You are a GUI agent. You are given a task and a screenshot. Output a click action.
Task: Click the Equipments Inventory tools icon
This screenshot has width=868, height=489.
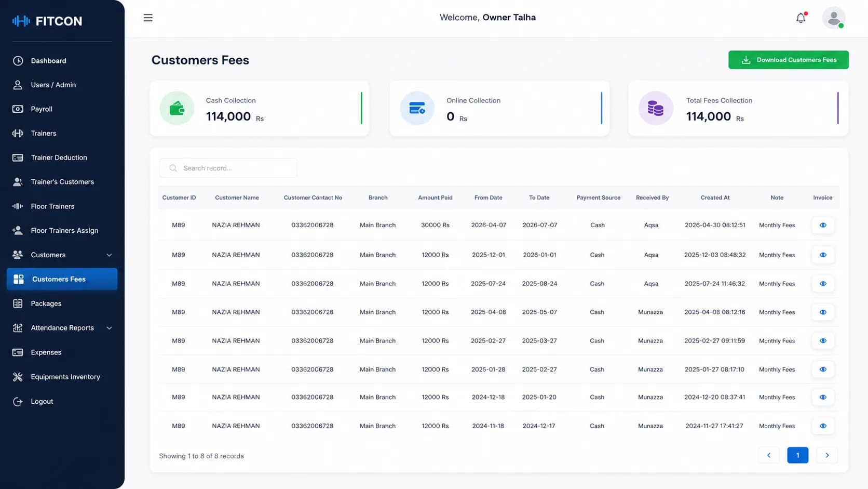click(18, 377)
